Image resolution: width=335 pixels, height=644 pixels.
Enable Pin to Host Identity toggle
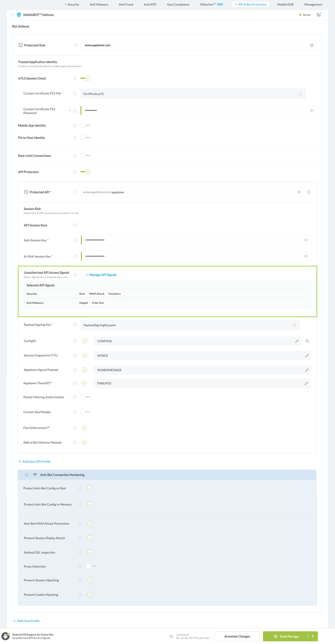[85, 138]
